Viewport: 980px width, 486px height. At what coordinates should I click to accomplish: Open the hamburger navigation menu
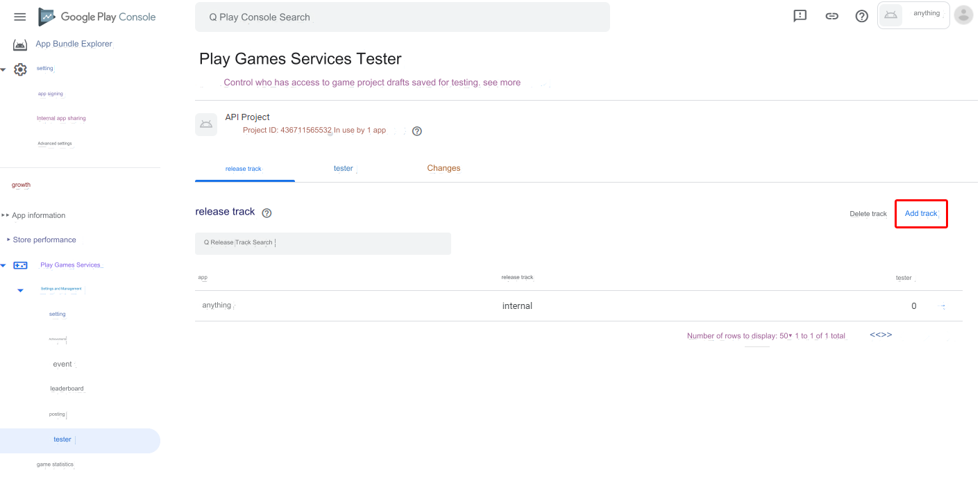click(x=19, y=17)
